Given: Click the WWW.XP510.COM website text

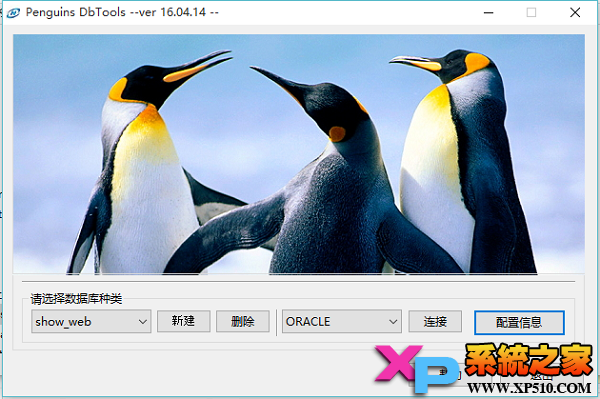Looking at the screenshot, I should point(530,388).
